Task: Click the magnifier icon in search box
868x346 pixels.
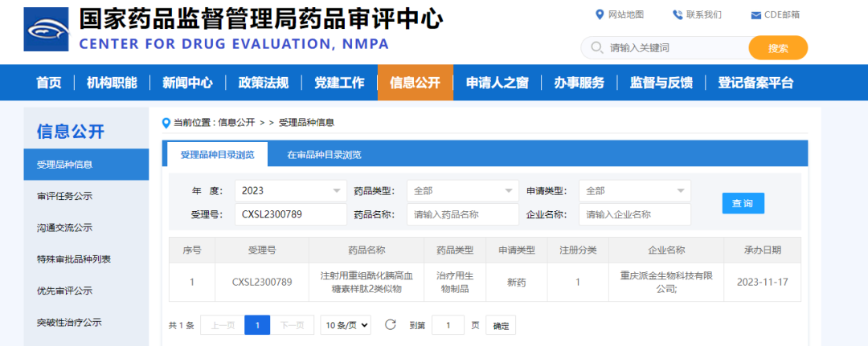Action: click(597, 48)
